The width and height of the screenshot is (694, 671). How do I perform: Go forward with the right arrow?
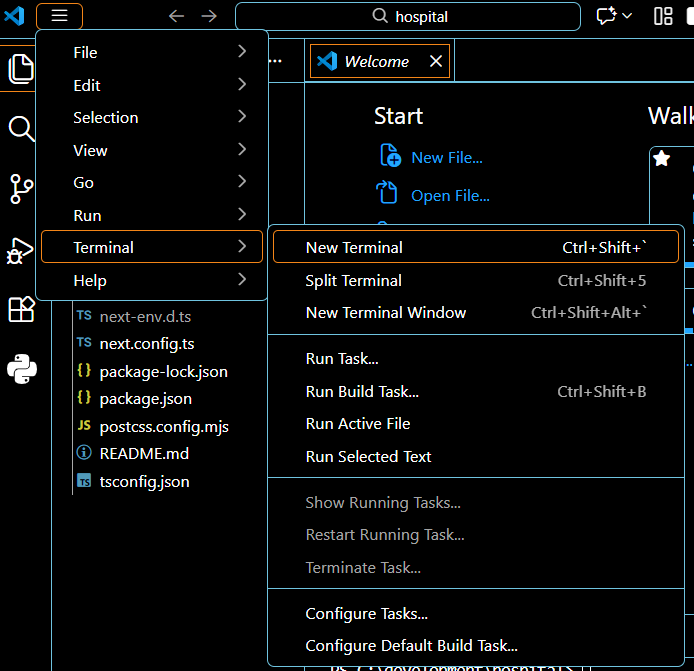click(x=209, y=16)
